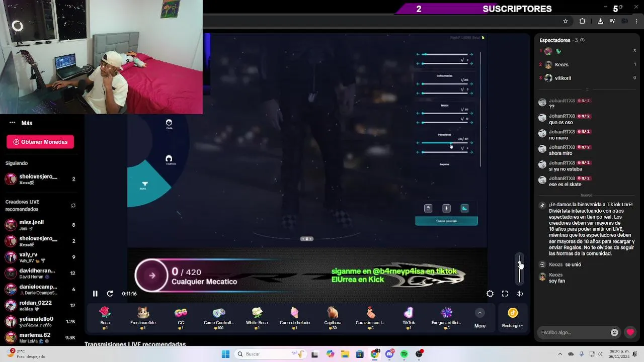Reload the live stream video

[x=110, y=294]
